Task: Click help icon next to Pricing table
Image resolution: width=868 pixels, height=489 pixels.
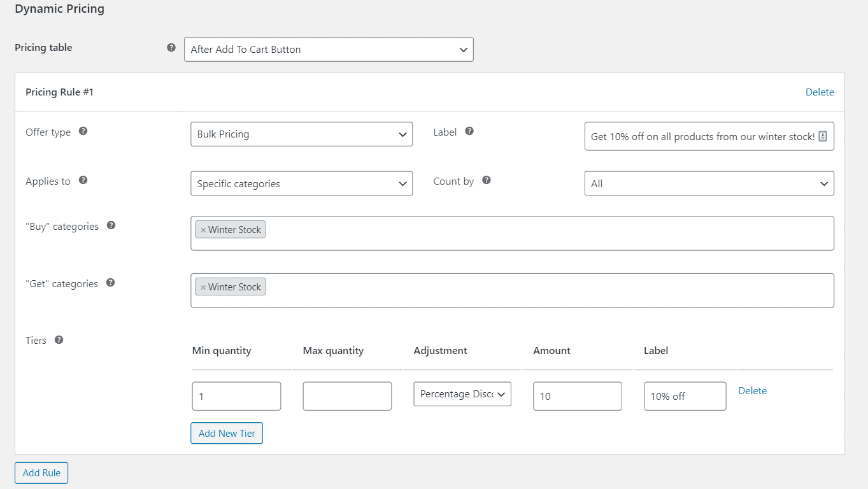Action: coord(171,48)
